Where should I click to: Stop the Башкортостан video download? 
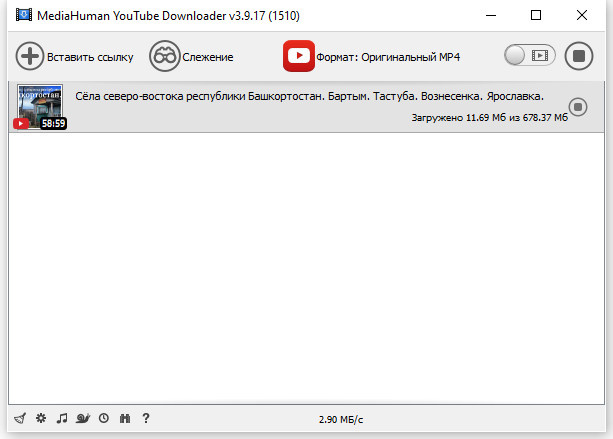[578, 107]
